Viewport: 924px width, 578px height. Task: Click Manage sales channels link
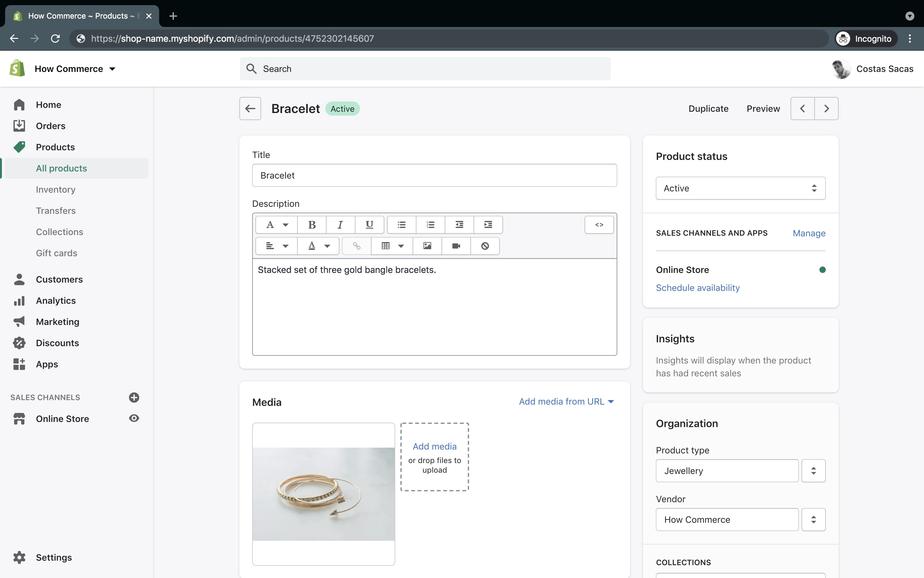[809, 233]
